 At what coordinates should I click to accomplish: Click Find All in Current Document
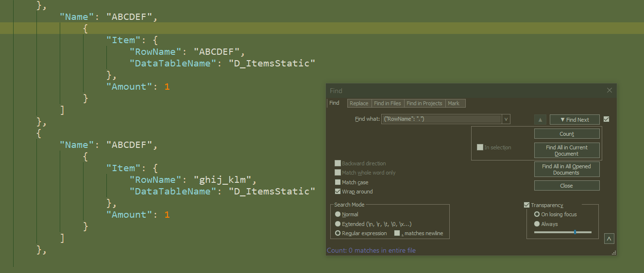[567, 150]
